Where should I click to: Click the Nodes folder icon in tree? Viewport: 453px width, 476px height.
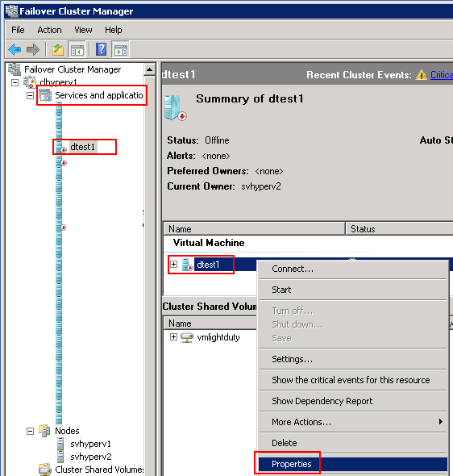click(x=44, y=431)
